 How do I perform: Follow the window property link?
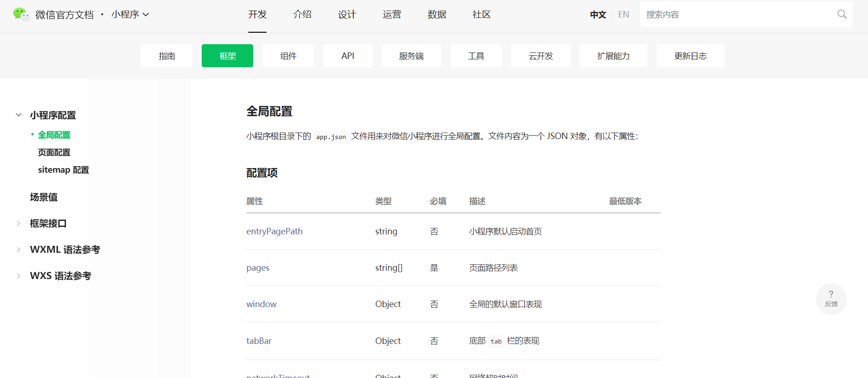(262, 304)
